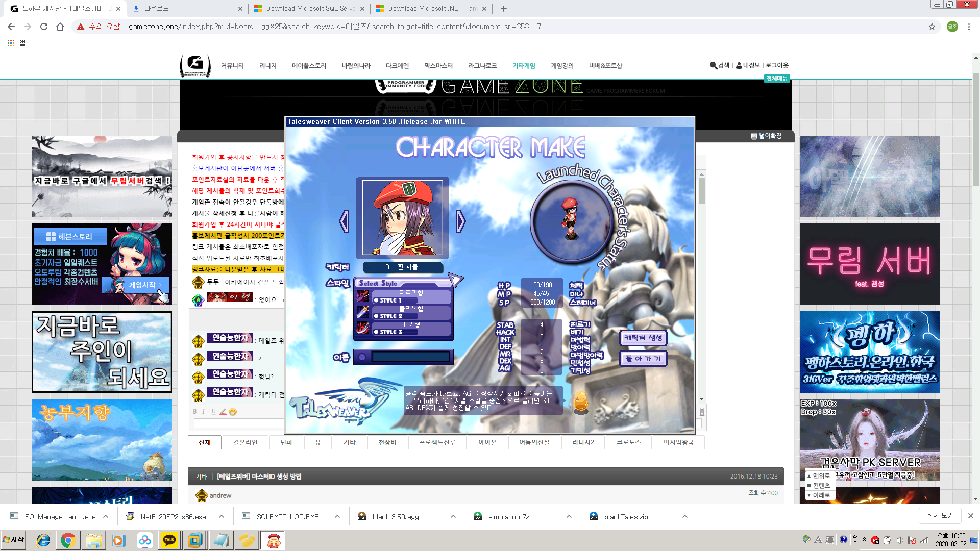This screenshot has height=551, width=980.
Task: Click the character name input field
Action: [x=410, y=357]
